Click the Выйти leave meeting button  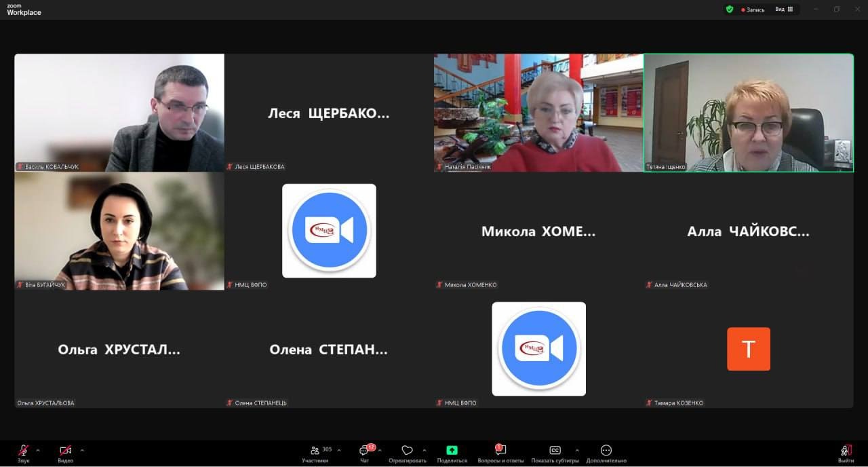(846, 453)
